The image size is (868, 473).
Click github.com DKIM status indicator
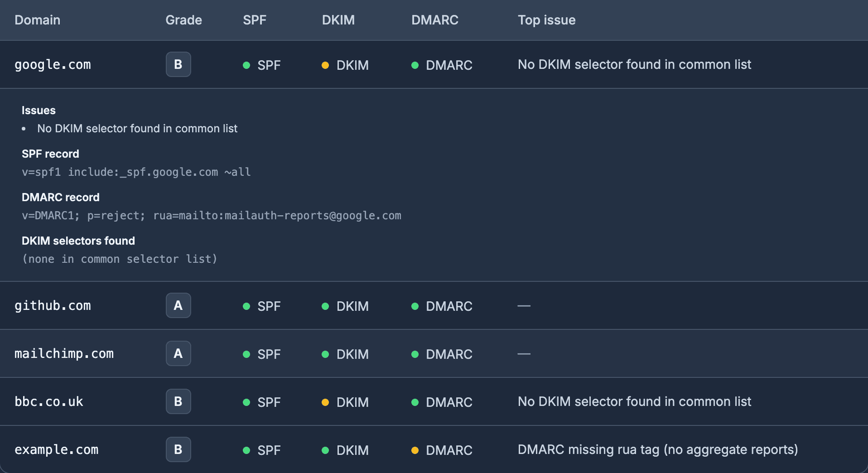coord(345,306)
